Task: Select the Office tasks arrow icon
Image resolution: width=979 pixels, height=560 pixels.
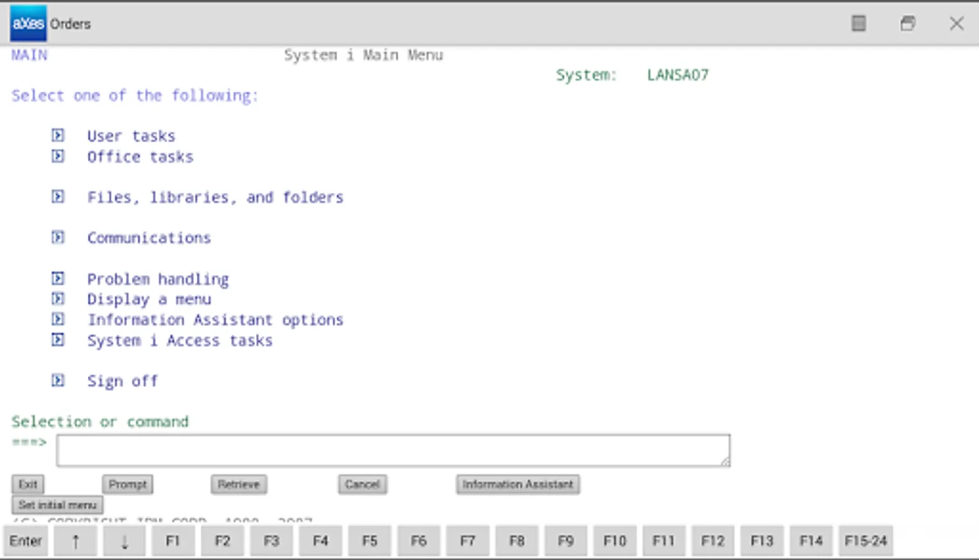Action: pos(58,156)
